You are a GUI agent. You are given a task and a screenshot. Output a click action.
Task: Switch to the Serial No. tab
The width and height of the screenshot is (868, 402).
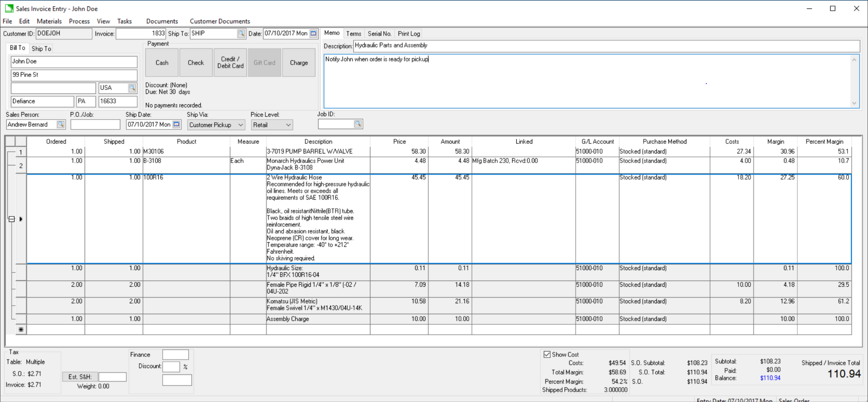click(x=379, y=34)
